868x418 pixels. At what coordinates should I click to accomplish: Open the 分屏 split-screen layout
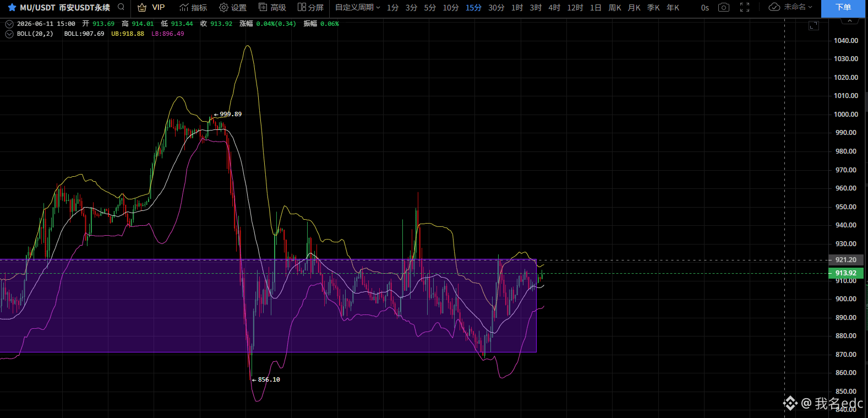(310, 7)
